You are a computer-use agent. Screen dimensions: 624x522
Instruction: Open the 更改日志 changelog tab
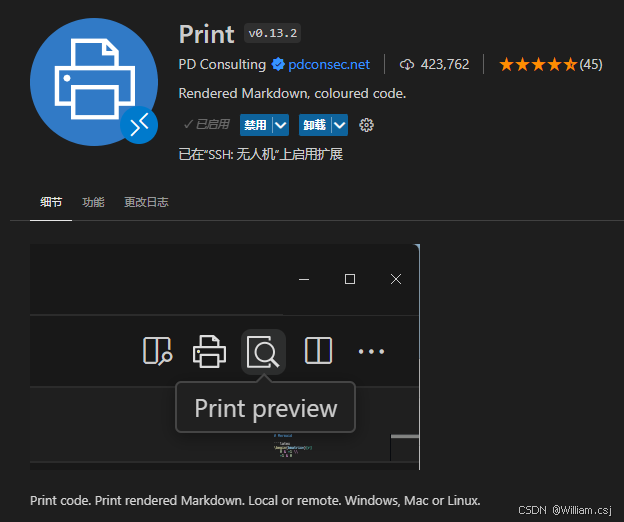pos(146,202)
